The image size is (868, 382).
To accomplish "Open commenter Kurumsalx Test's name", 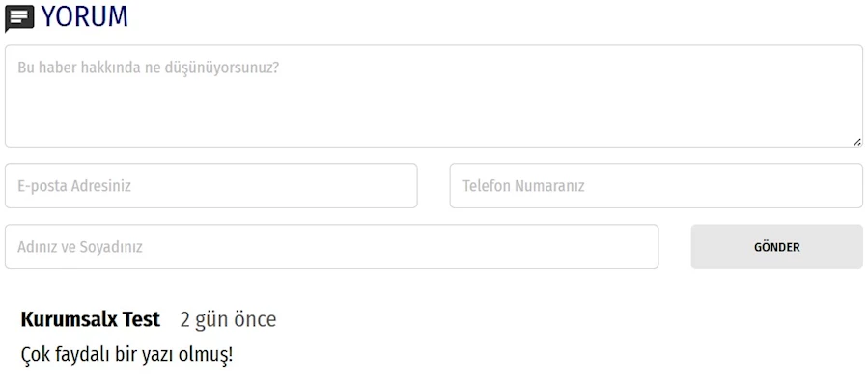I will (90, 319).
